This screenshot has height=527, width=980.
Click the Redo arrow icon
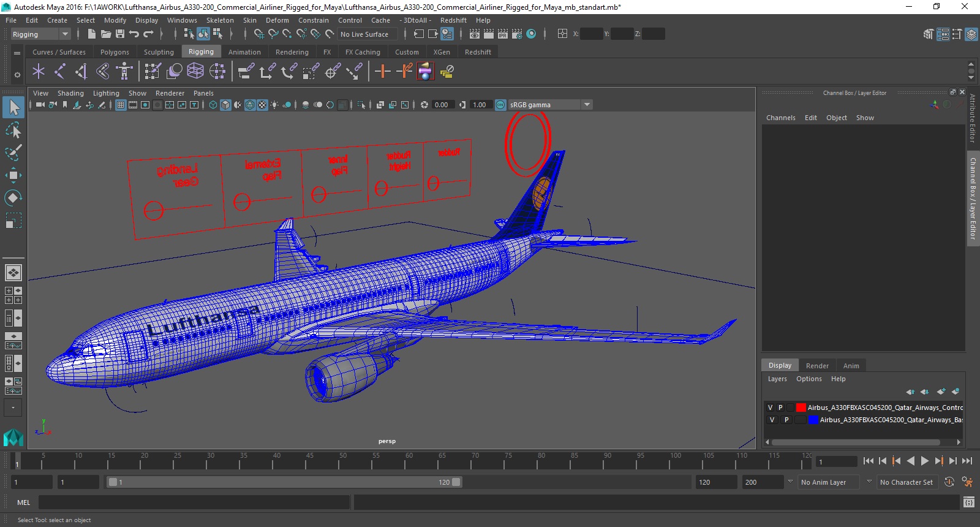click(x=148, y=34)
